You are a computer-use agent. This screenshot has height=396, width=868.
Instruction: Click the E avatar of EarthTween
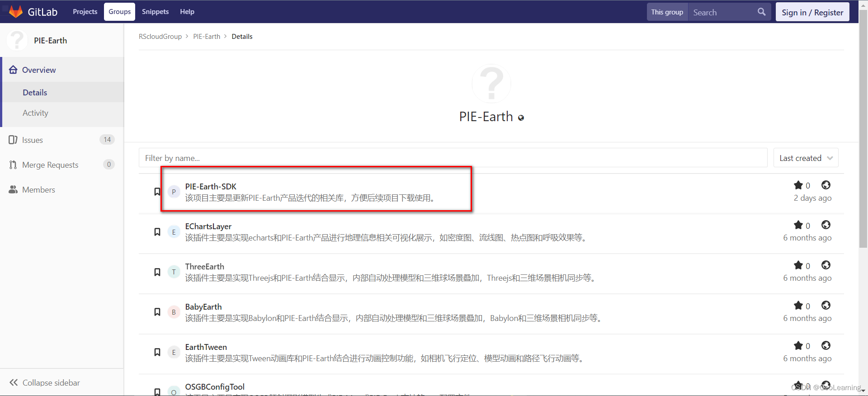(174, 352)
